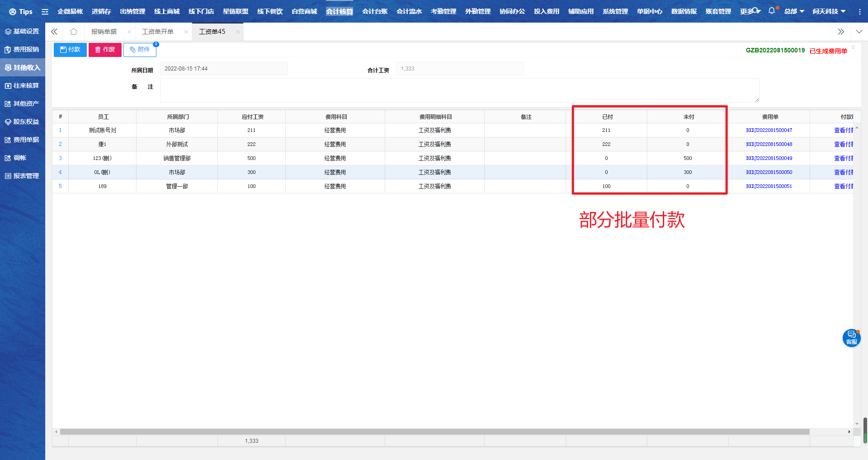
Task: Open the 问天科技 account dropdown
Action: click(829, 11)
